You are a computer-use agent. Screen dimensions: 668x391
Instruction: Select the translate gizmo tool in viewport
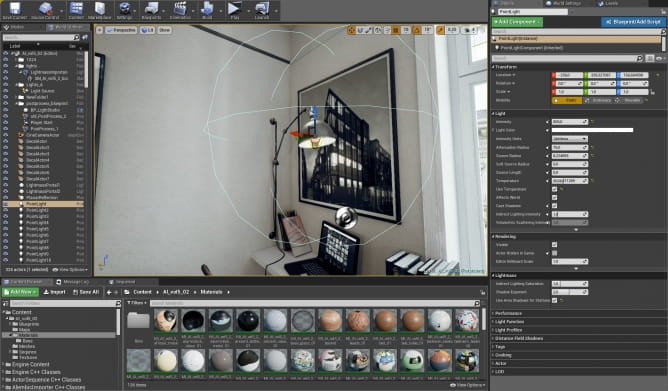[351, 30]
